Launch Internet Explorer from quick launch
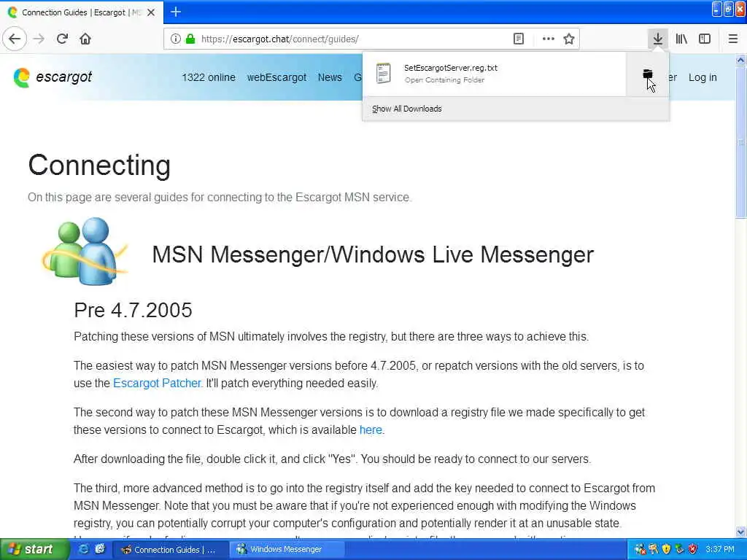 84,549
